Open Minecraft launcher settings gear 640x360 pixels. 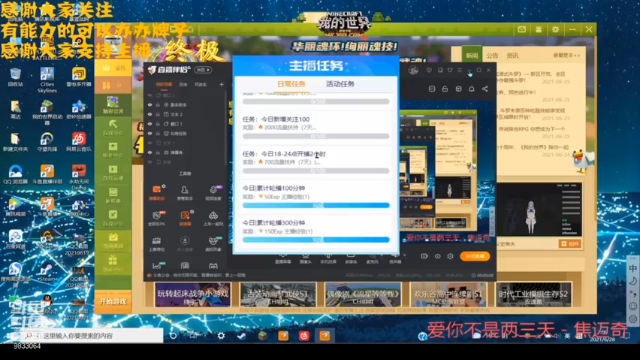click(x=556, y=29)
